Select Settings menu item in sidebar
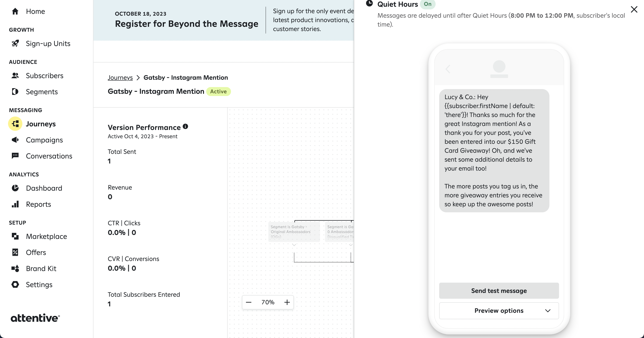This screenshot has height=338, width=644. 39,284
